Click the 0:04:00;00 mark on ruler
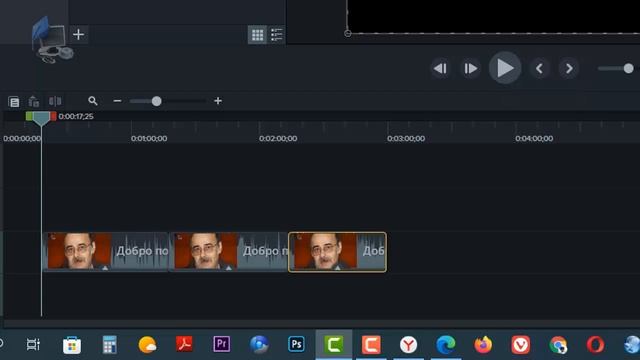The width and height of the screenshot is (640, 360). pos(534,139)
